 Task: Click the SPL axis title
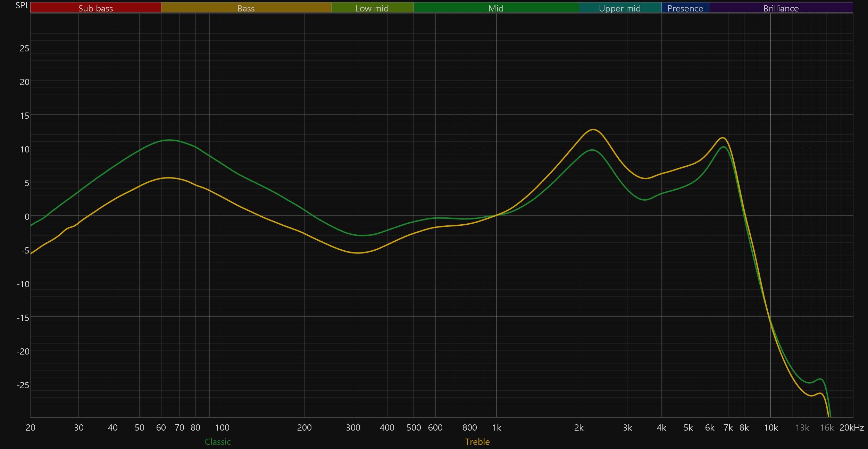[22, 6]
